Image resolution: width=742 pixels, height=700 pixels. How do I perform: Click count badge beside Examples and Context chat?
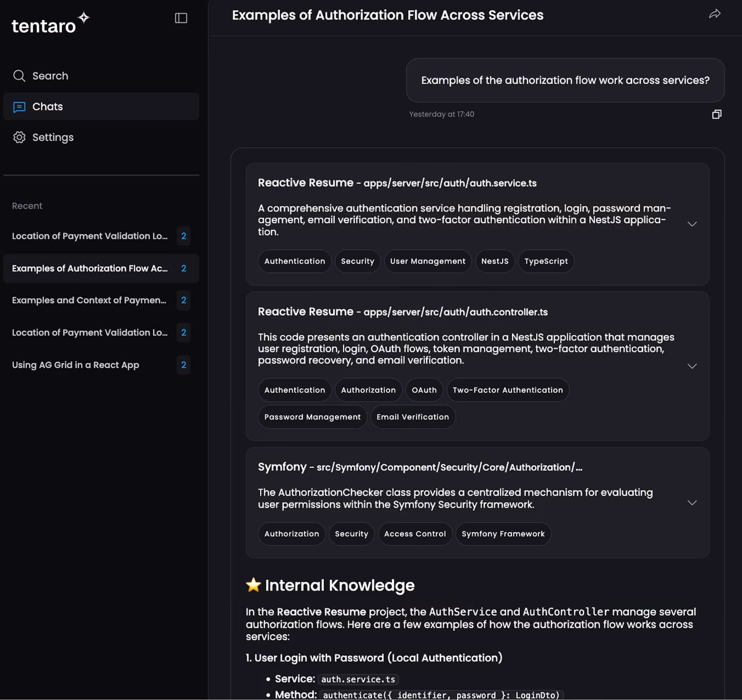click(183, 300)
